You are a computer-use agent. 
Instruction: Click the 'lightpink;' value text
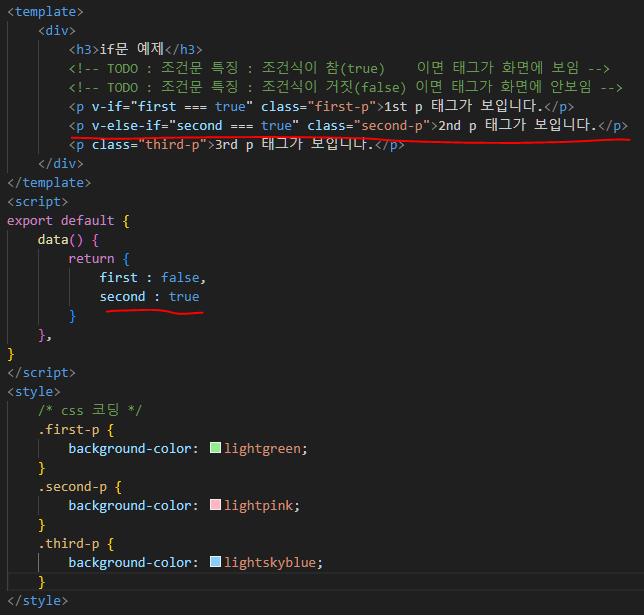pos(262,505)
